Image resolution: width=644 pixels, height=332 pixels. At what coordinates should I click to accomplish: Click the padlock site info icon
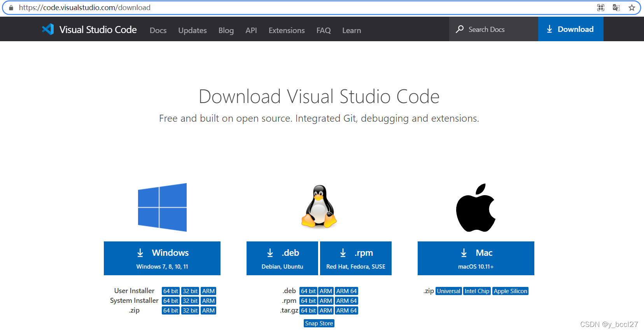point(11,8)
